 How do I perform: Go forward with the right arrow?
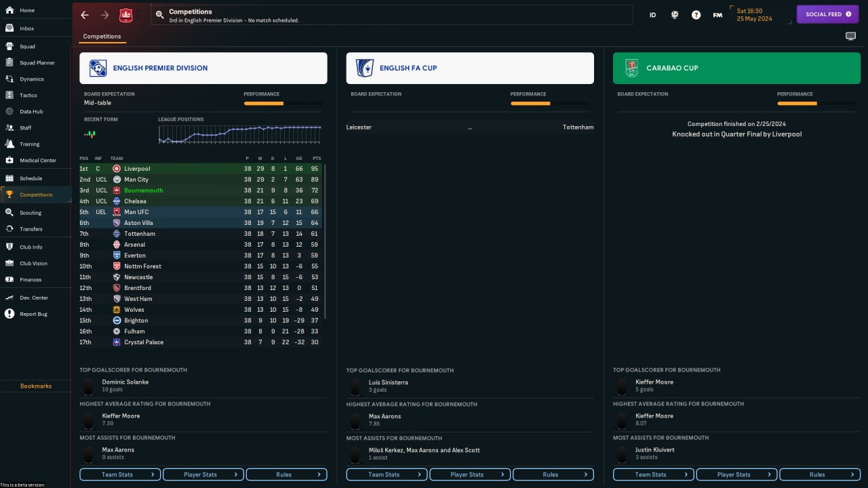pyautogui.click(x=104, y=15)
